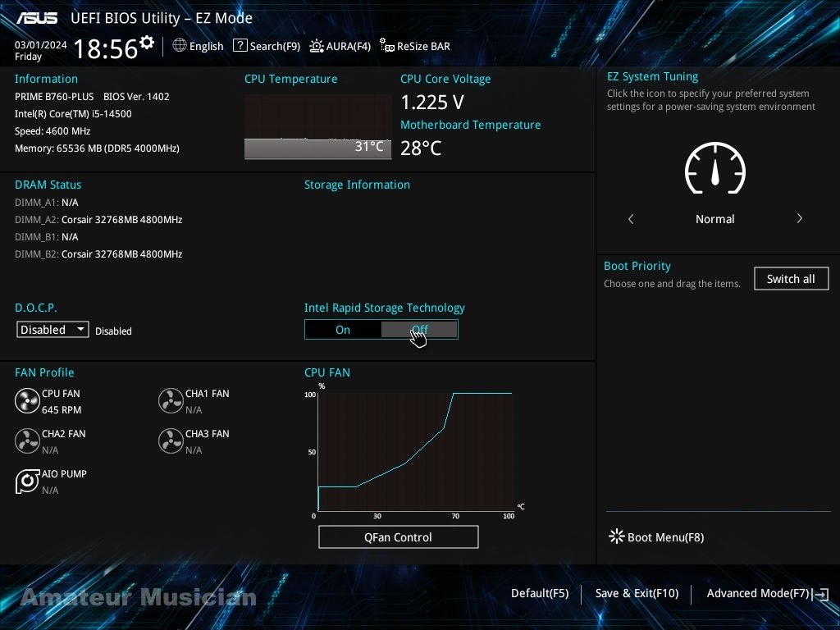This screenshot has width=840, height=630.
Task: Click the 'Normal' tuning mode label
Action: (715, 219)
